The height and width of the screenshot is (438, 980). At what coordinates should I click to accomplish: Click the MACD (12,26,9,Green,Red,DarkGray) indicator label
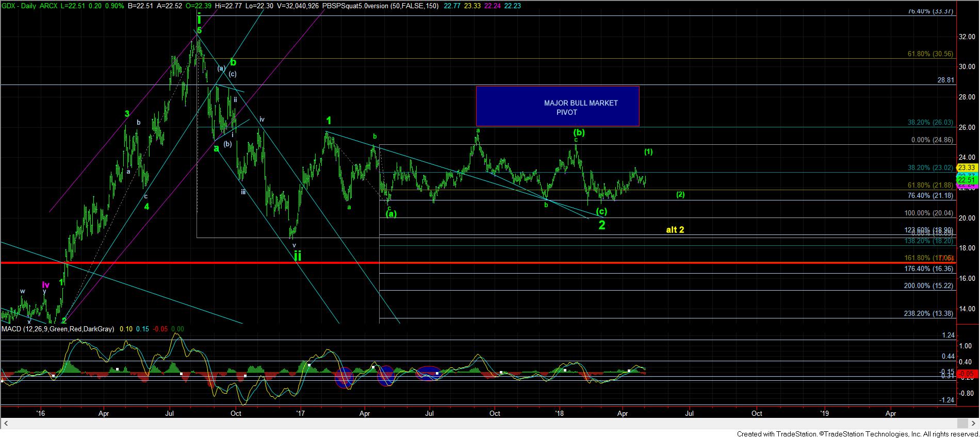[x=58, y=329]
